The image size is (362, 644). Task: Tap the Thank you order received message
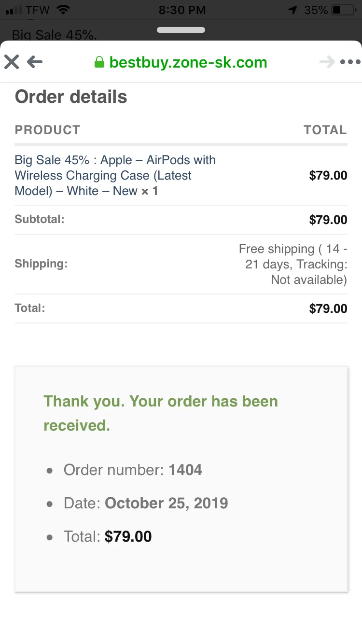click(161, 413)
